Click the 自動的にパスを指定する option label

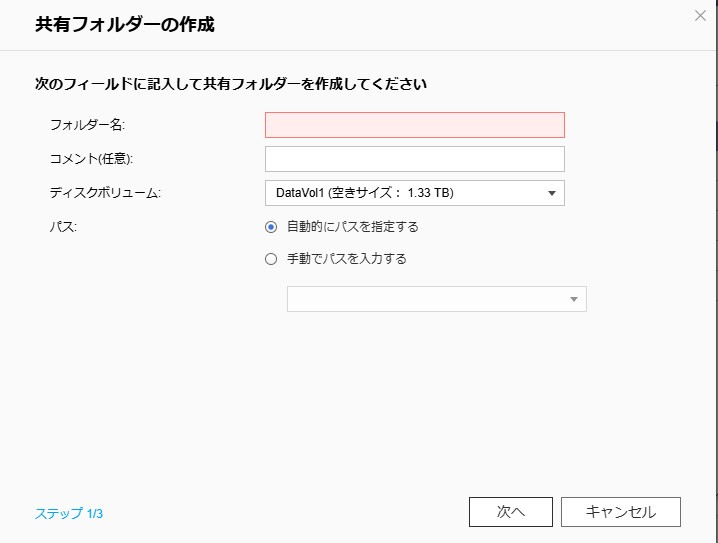(353, 227)
